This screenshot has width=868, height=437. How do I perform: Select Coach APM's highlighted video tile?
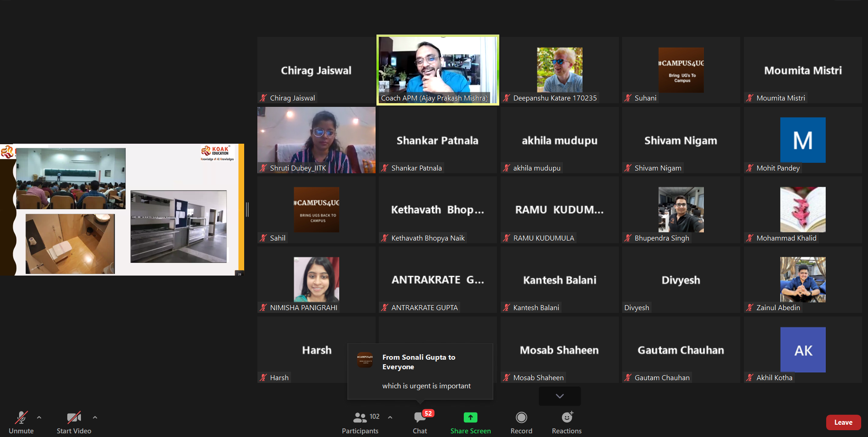point(437,70)
